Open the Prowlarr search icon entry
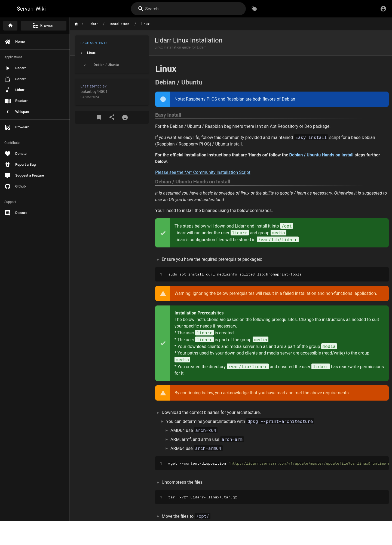 (8, 127)
